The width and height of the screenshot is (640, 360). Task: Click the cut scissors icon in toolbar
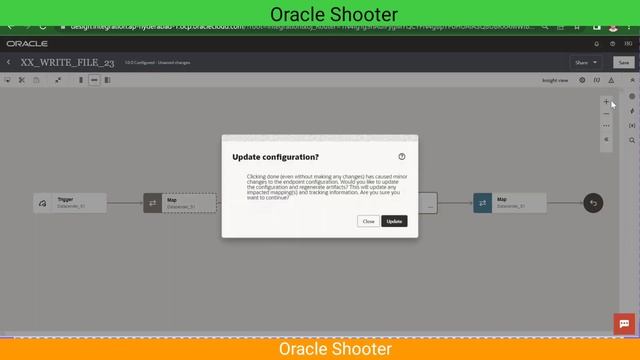(22, 80)
